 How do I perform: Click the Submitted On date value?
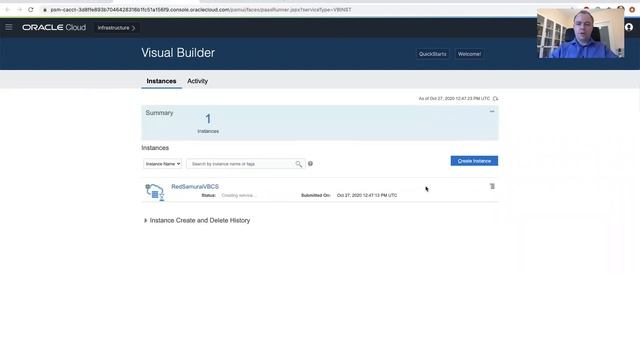point(367,196)
